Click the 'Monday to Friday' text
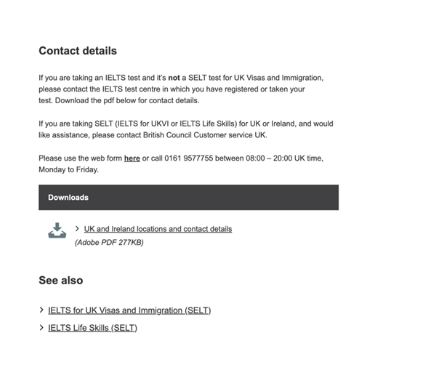This screenshot has height=374, width=422. tap(68, 170)
